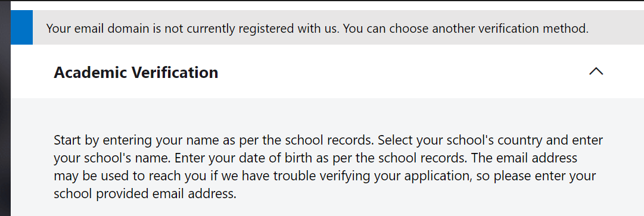Collapse the Academic Verification section chevron
The image size is (644, 216).
(x=596, y=72)
